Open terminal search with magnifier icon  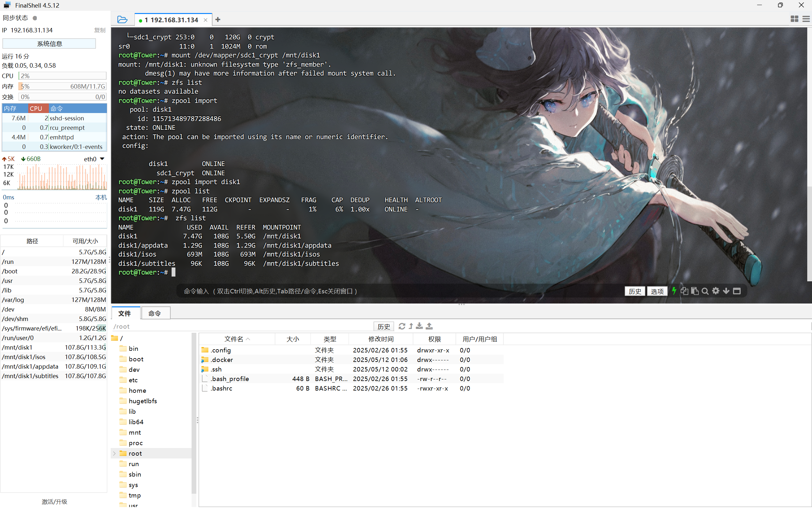(x=705, y=291)
